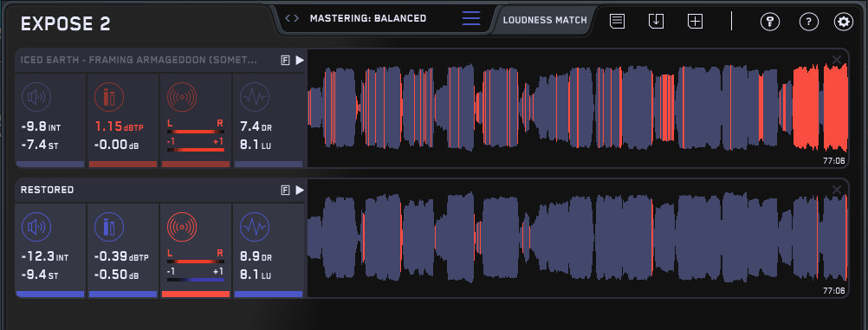Click the loudness speaker icon on the Restored track

click(x=36, y=227)
